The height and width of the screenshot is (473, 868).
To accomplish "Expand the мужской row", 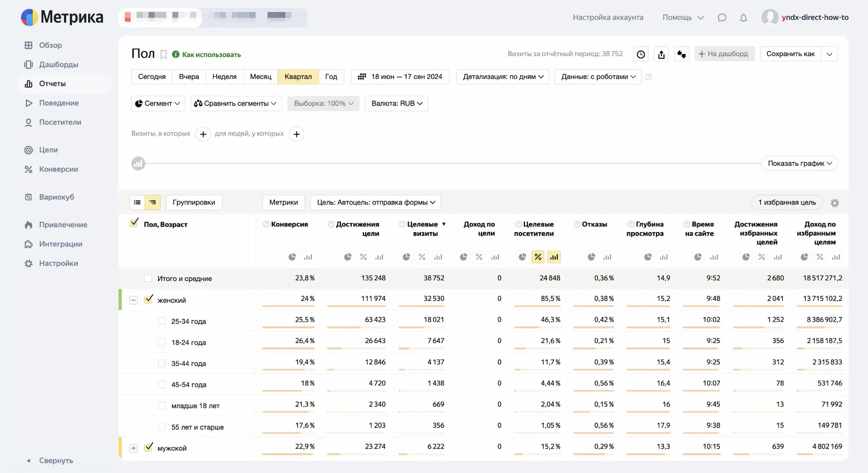I will (133, 448).
